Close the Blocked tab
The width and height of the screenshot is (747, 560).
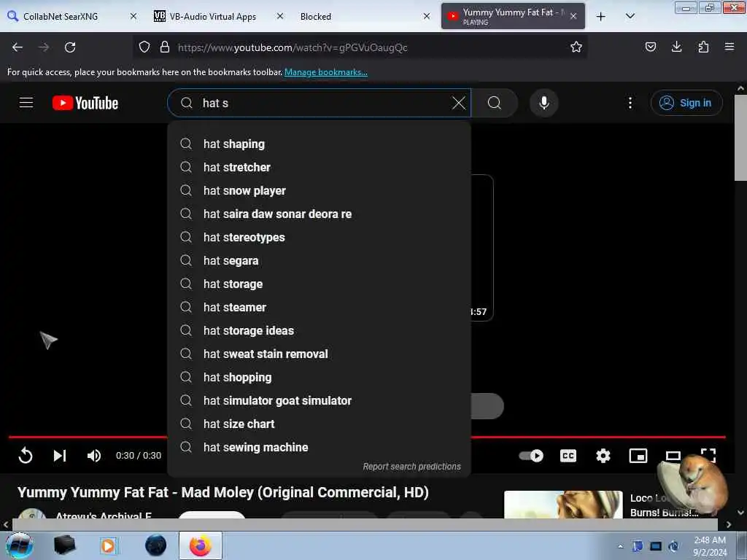[426, 16]
